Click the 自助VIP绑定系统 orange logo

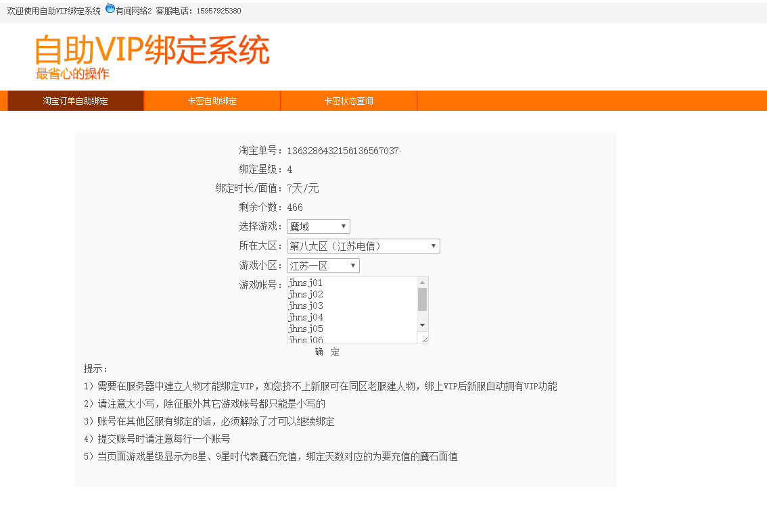(x=150, y=49)
